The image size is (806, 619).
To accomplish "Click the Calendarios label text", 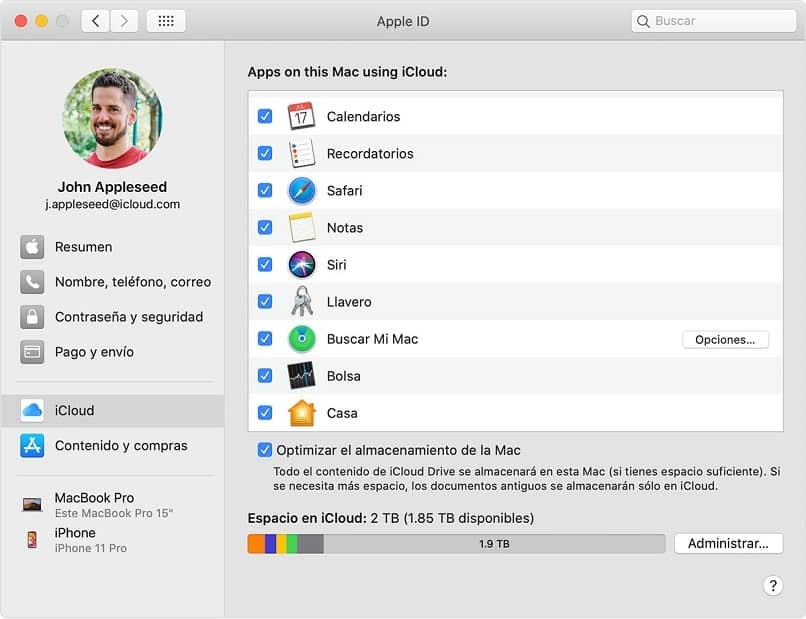I will click(x=363, y=117).
